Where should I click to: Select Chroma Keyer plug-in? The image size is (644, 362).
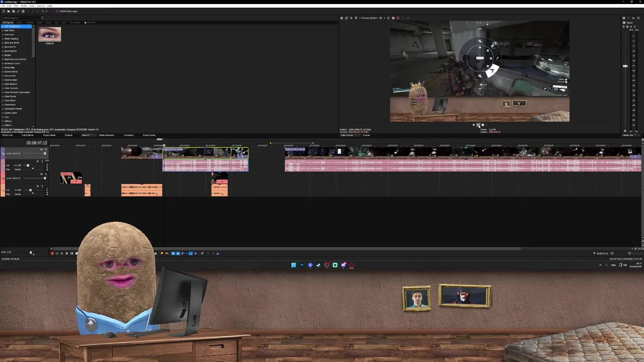tap(11, 80)
